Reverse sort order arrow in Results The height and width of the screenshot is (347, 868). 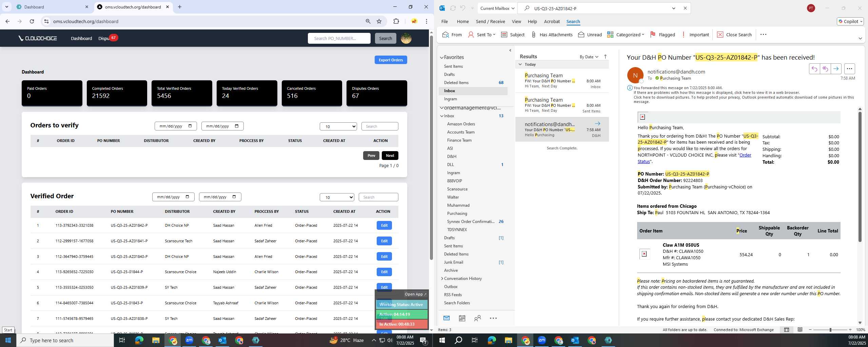(x=605, y=57)
